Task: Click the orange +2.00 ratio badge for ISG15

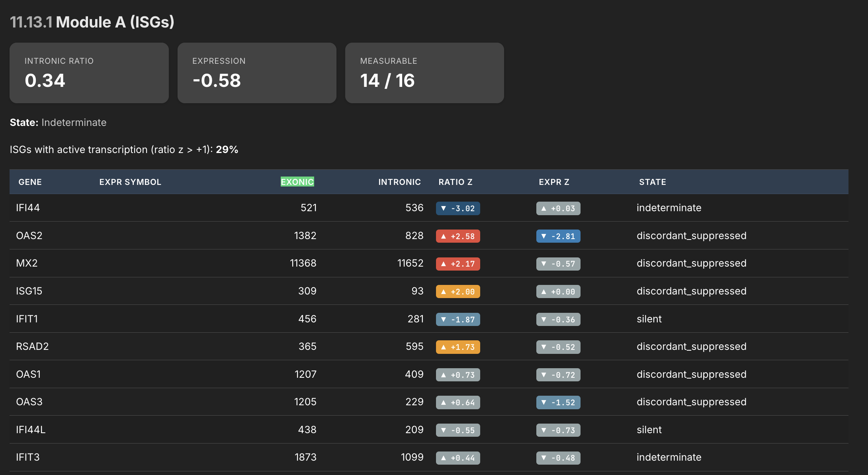Action: click(458, 292)
